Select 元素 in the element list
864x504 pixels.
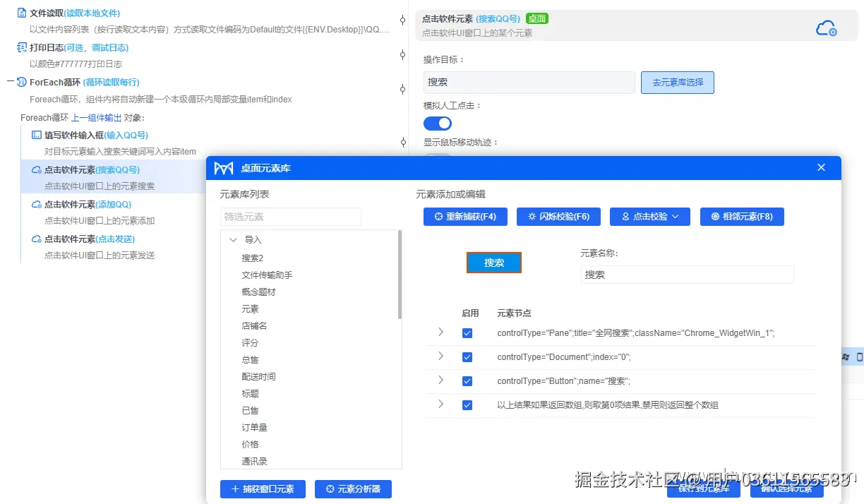250,309
